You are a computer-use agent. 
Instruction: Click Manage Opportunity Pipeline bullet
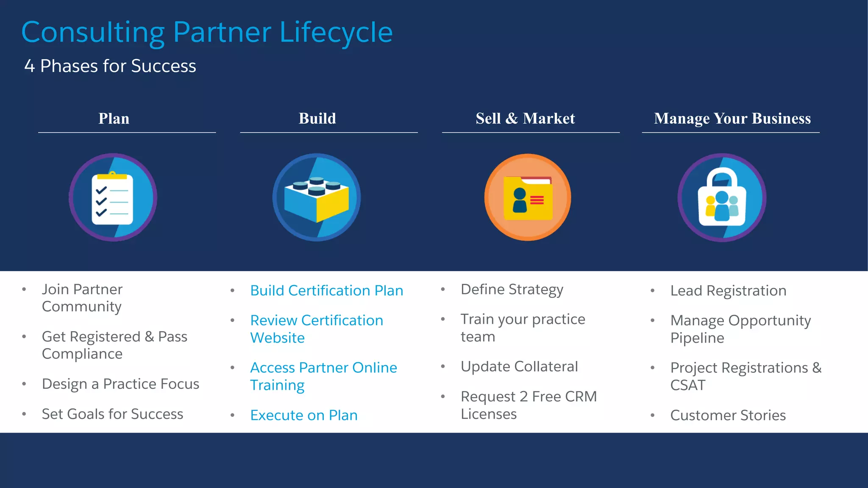pos(740,329)
